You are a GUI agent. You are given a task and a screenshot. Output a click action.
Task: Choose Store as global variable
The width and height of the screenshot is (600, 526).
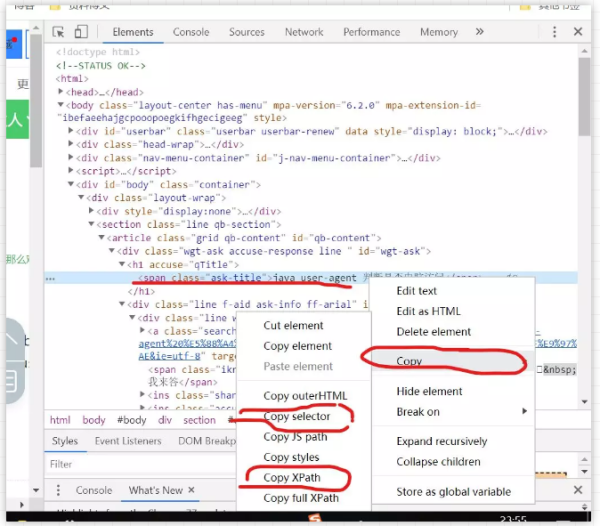(453, 492)
